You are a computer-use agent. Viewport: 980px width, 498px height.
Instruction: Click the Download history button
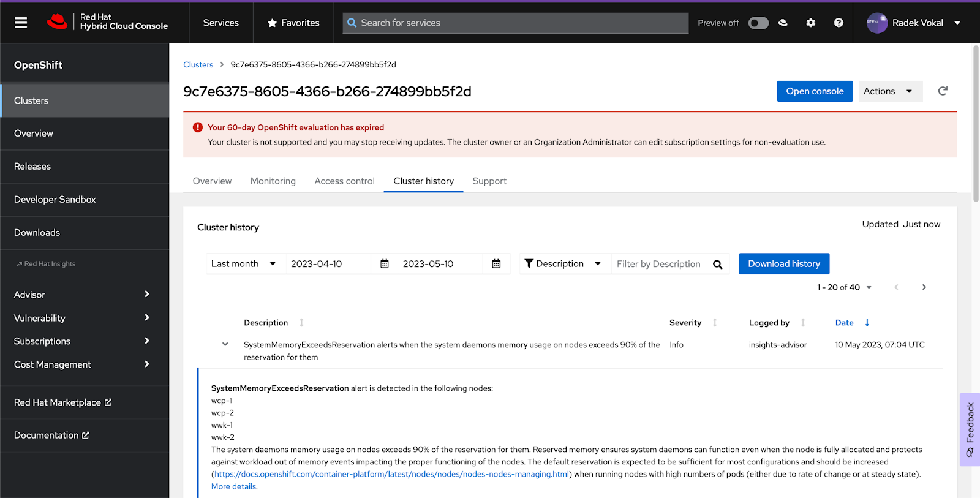point(783,264)
